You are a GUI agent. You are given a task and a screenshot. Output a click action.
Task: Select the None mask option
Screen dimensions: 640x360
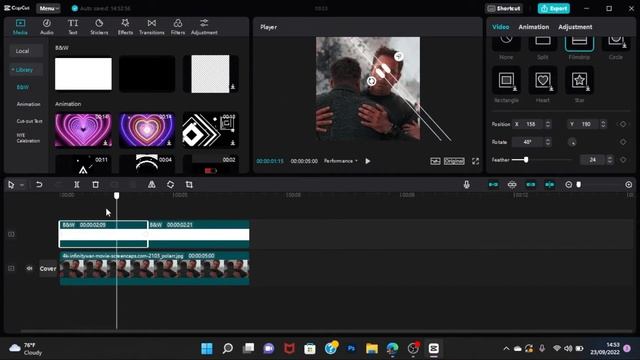tap(506, 44)
